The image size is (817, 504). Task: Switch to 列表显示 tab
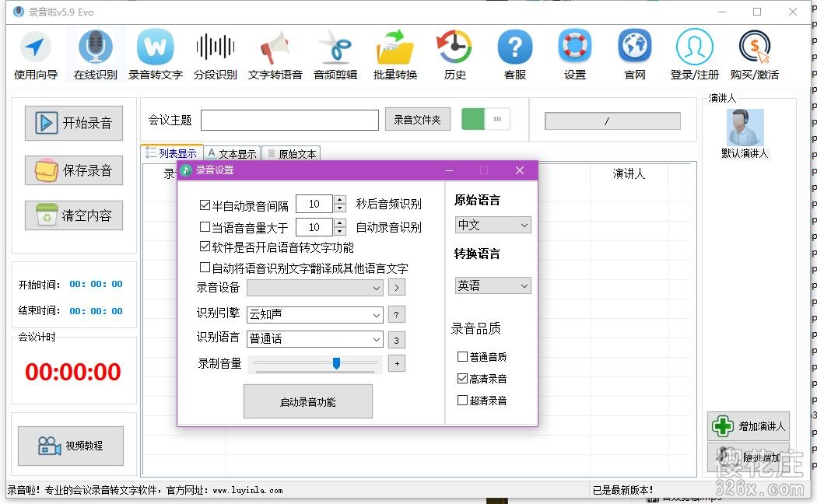click(171, 153)
